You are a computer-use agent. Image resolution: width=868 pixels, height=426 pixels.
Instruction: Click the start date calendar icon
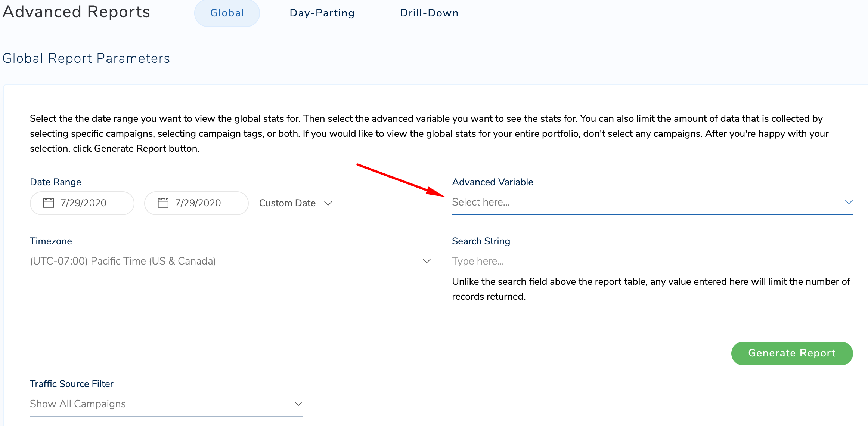coord(49,203)
